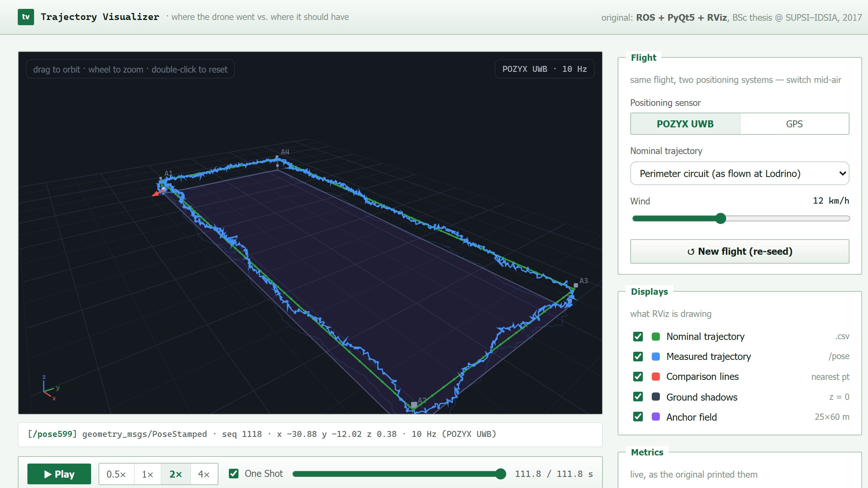The image size is (868, 488).
Task: Click the Flight panel heading
Action: click(644, 57)
